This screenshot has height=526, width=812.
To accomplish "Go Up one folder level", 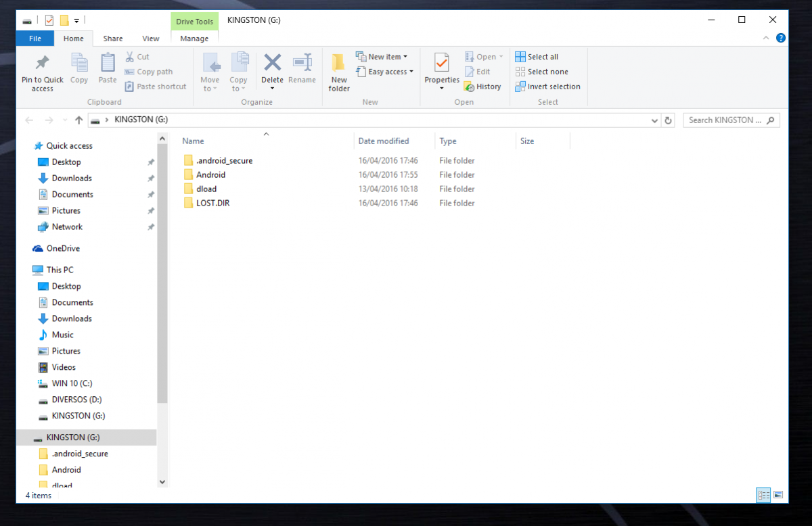I will coord(79,120).
